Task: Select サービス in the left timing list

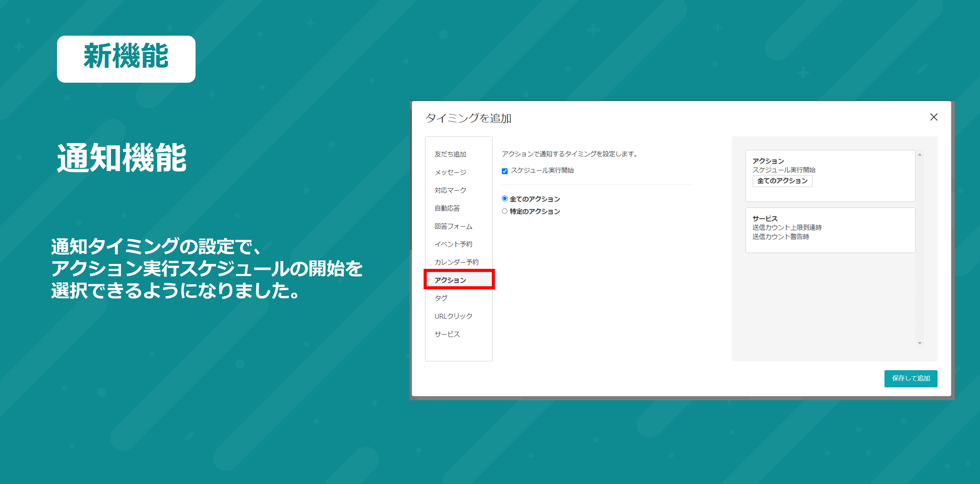Action: pos(447,334)
